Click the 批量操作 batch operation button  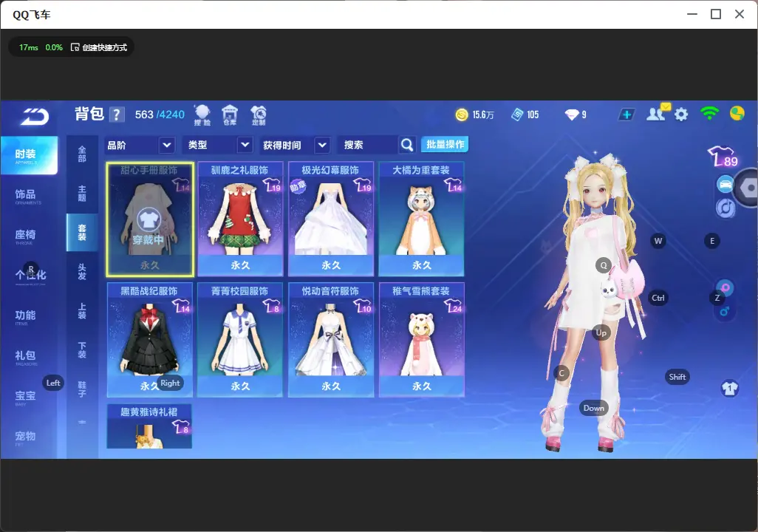(x=445, y=144)
